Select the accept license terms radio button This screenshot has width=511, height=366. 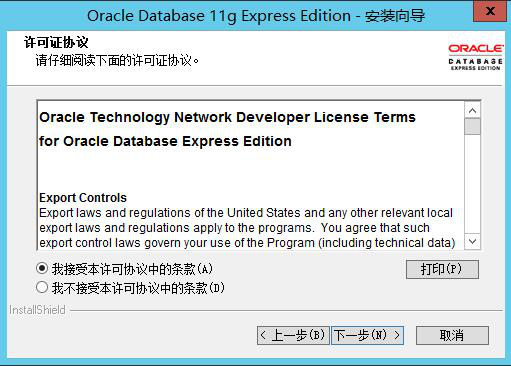42,268
